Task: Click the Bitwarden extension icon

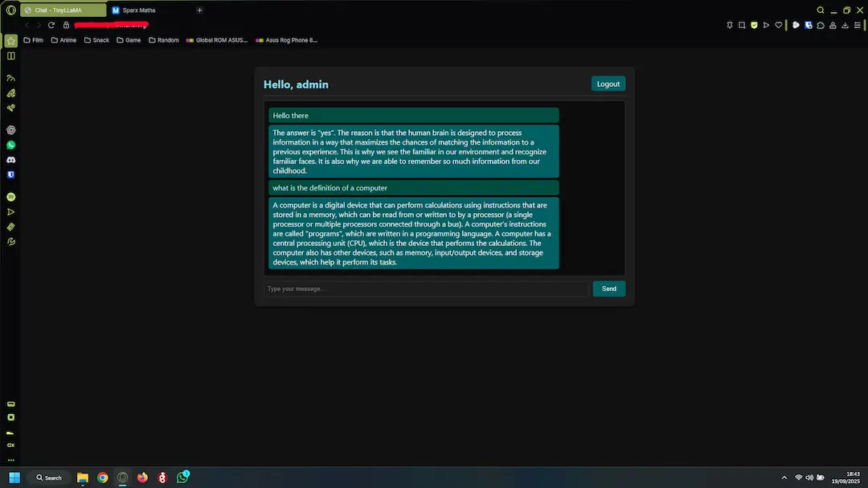Action: point(809,25)
